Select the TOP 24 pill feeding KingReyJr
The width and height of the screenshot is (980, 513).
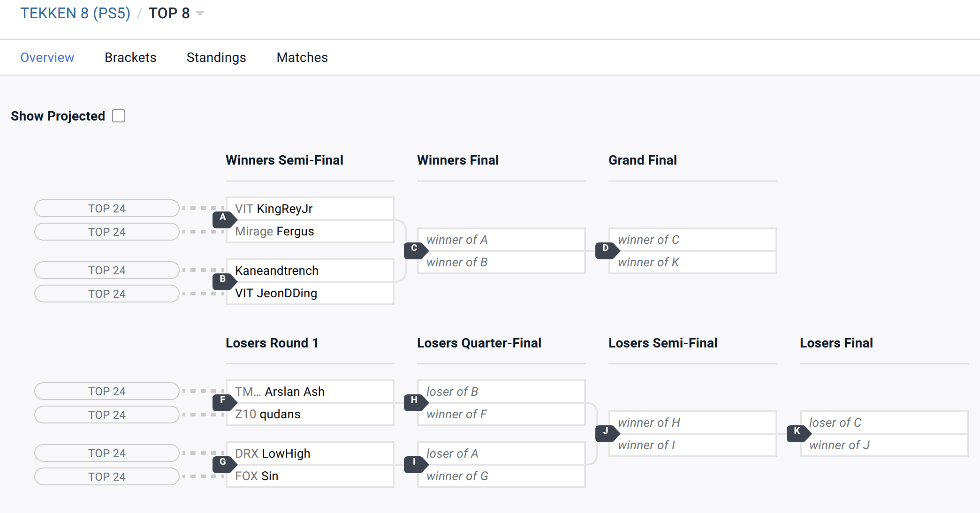107,208
